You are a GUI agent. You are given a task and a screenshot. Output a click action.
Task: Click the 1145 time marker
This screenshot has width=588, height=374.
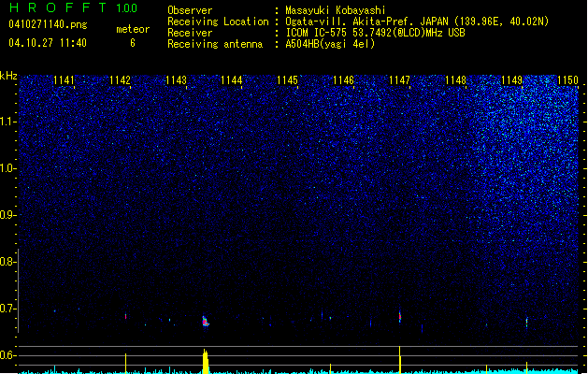tap(288, 80)
